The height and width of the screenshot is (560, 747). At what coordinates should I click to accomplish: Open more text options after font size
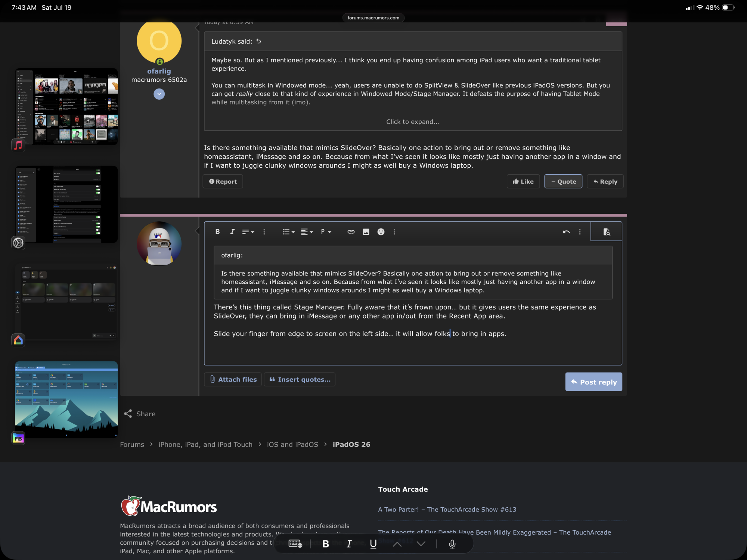[x=264, y=232]
